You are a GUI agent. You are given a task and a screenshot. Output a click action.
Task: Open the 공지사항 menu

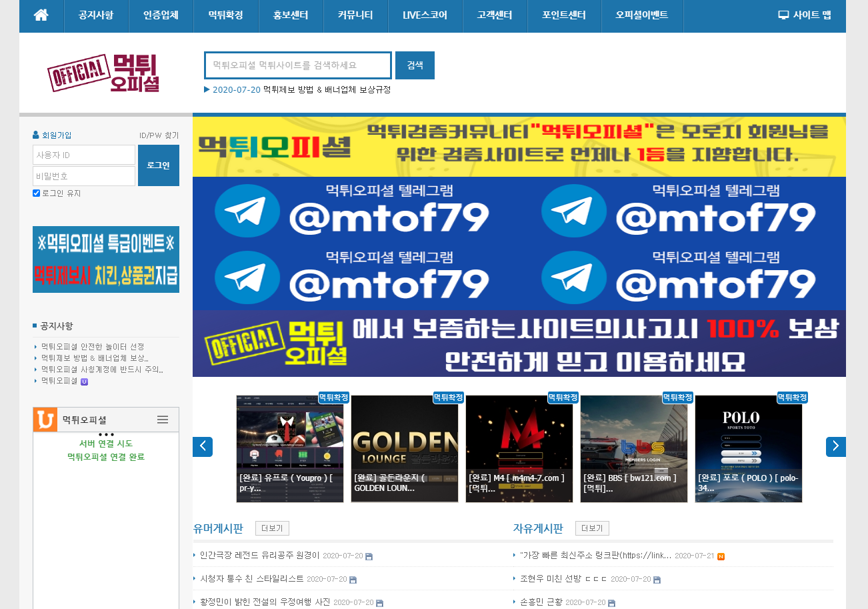click(95, 15)
